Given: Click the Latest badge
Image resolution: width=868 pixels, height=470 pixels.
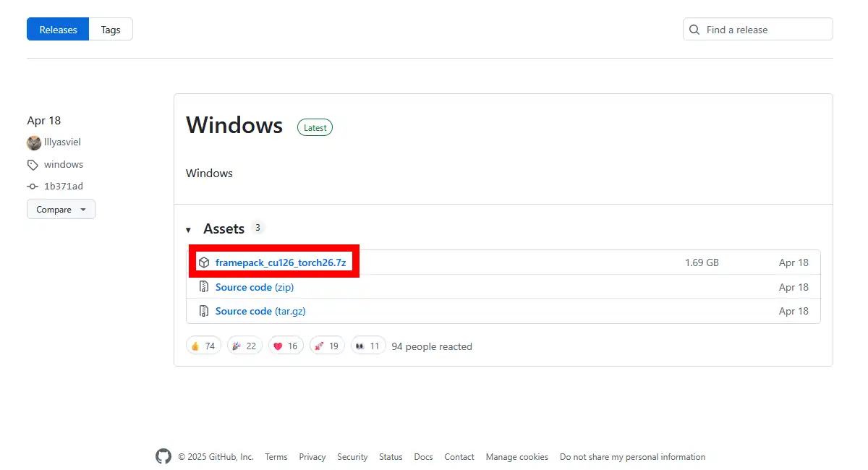Looking at the screenshot, I should pos(315,127).
